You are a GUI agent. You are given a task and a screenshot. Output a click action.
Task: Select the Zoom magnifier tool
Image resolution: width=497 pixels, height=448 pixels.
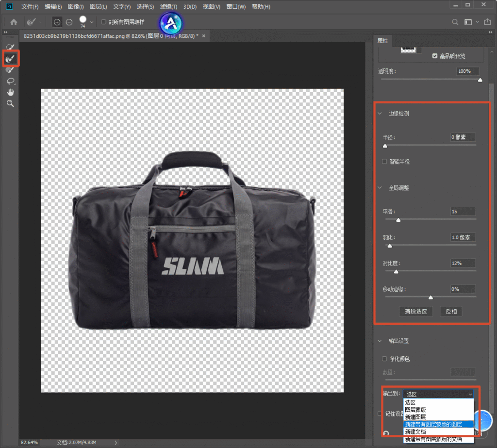pos(11,103)
